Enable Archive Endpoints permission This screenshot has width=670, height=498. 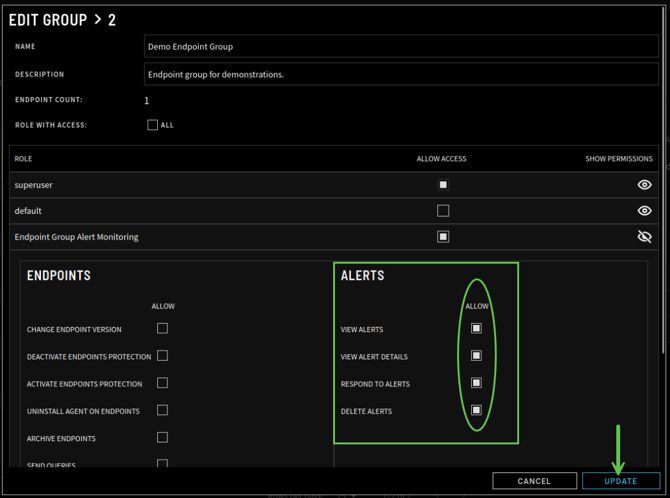162,437
